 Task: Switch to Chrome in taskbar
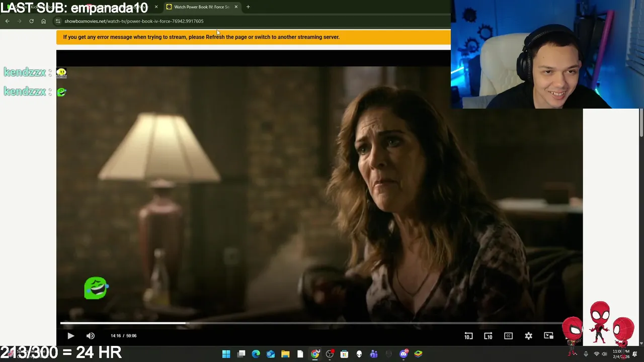315,354
